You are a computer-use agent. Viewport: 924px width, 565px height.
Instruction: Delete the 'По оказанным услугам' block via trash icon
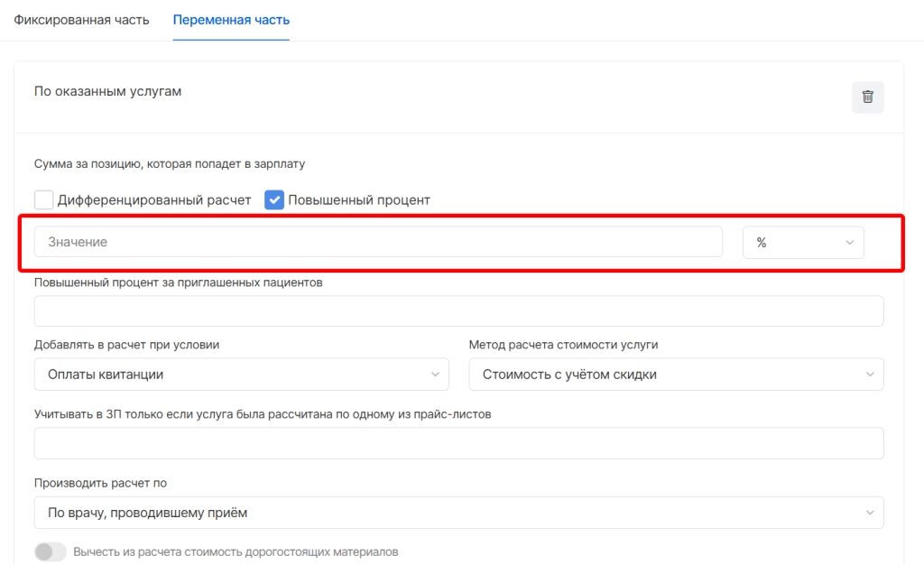click(867, 97)
